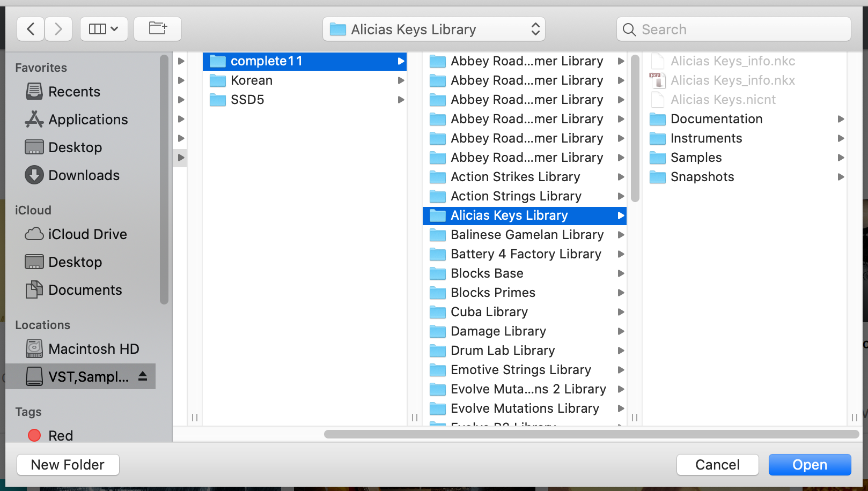The height and width of the screenshot is (491, 868).
Task: Expand the Damage Library arrow
Action: tap(621, 331)
